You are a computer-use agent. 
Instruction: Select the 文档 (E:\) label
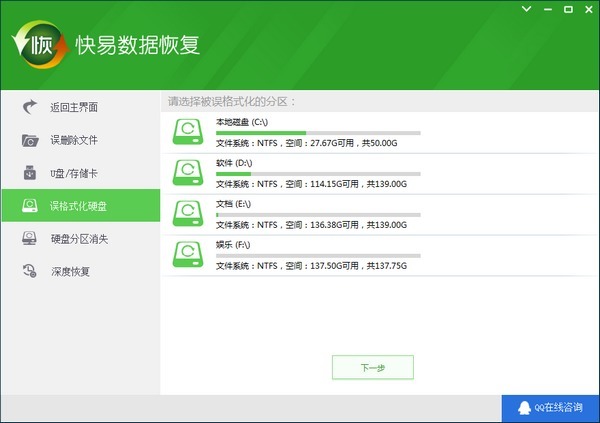click(x=233, y=204)
